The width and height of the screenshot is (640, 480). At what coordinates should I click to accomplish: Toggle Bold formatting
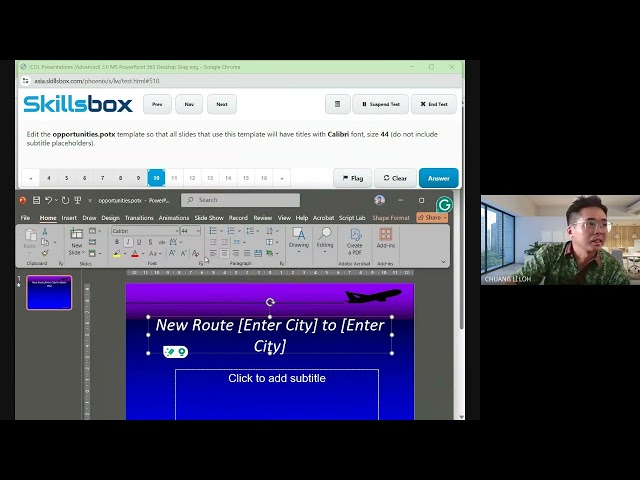point(117,242)
